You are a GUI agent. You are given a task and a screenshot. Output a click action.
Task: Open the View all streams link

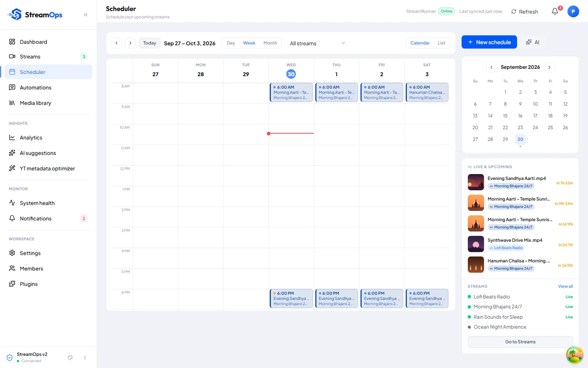[565, 286]
